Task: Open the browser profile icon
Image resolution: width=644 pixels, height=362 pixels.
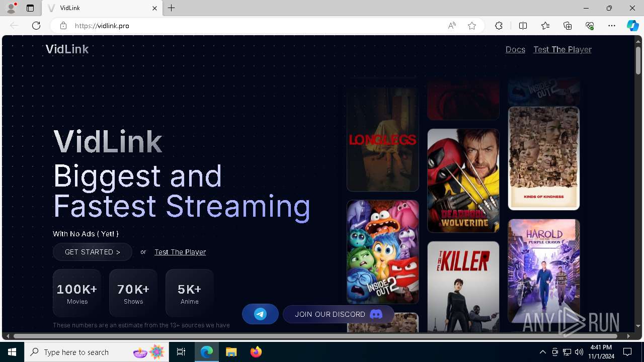Action: 11,8
